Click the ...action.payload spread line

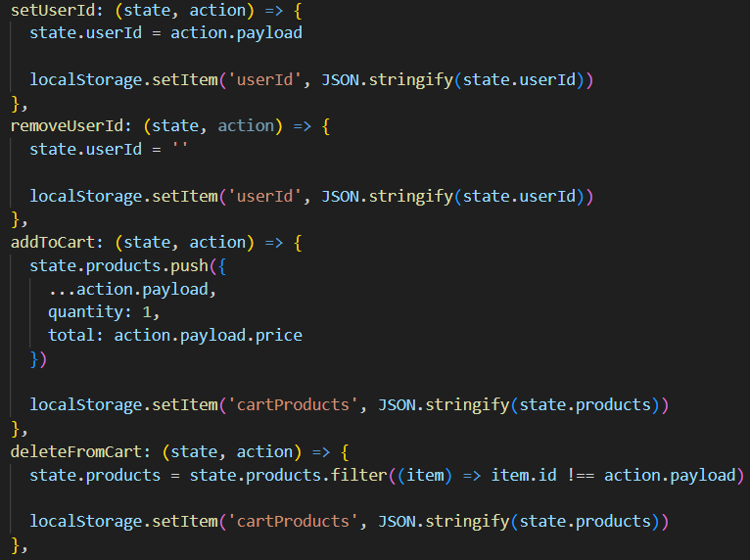coord(128,290)
